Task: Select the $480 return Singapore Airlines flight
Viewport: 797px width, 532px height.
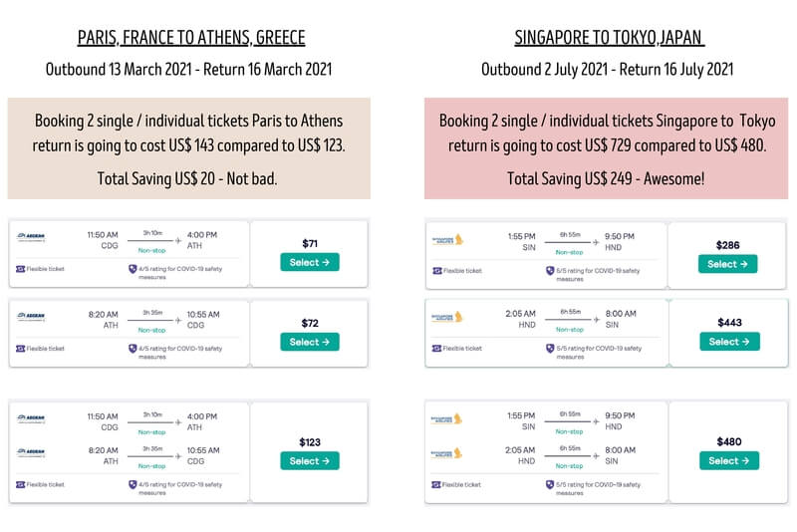Action: (727, 460)
